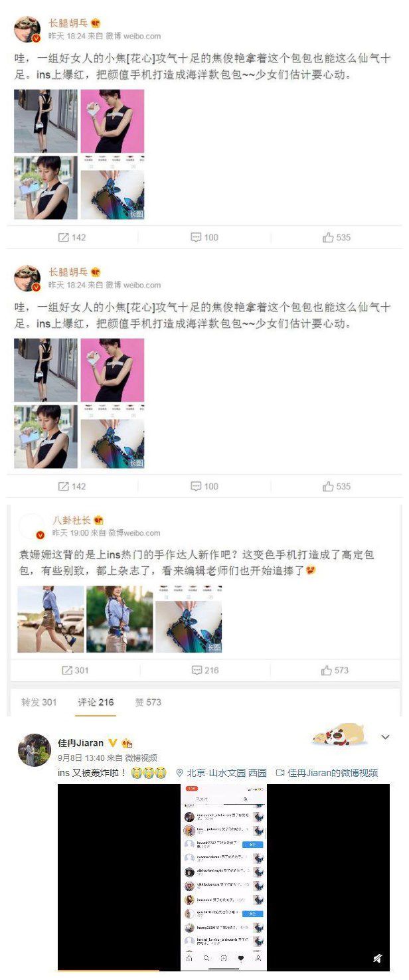Viewport: 409px width, 980px height.
Task: Switch to the 转发 301 tab
Action: pyautogui.click(x=39, y=702)
